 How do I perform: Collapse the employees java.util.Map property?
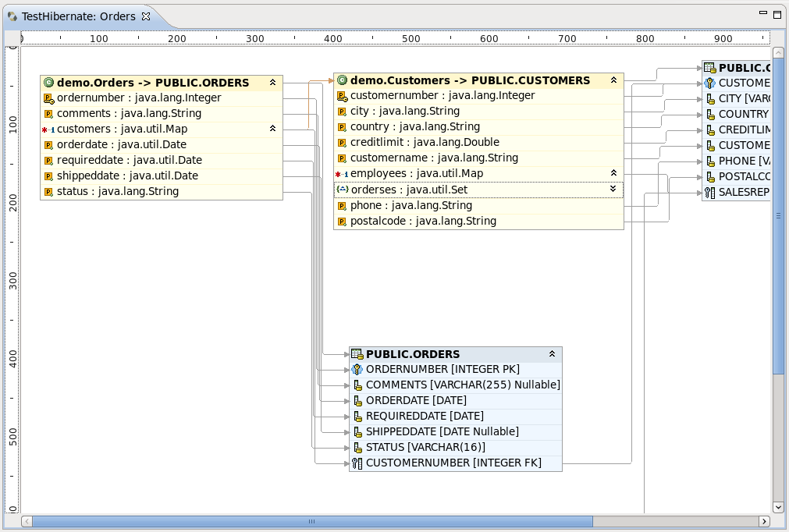(x=613, y=172)
